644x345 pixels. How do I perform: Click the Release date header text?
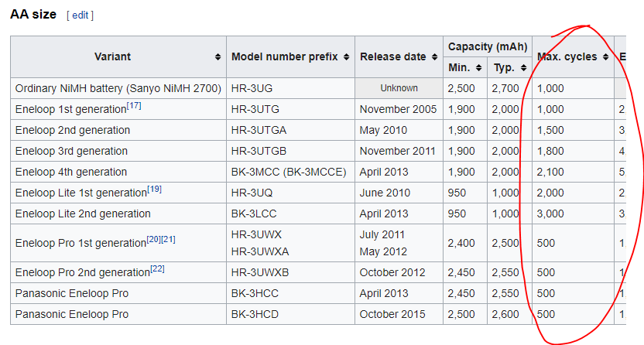[x=393, y=56]
